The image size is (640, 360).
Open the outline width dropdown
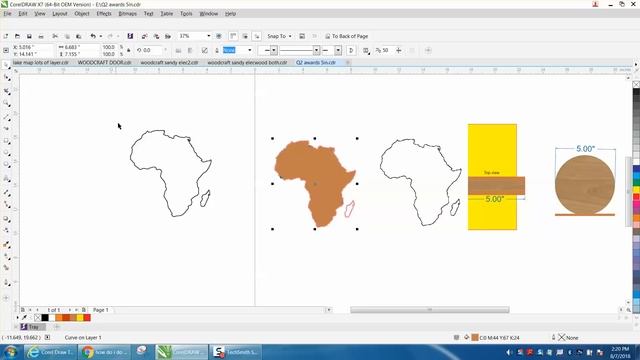coord(249,50)
